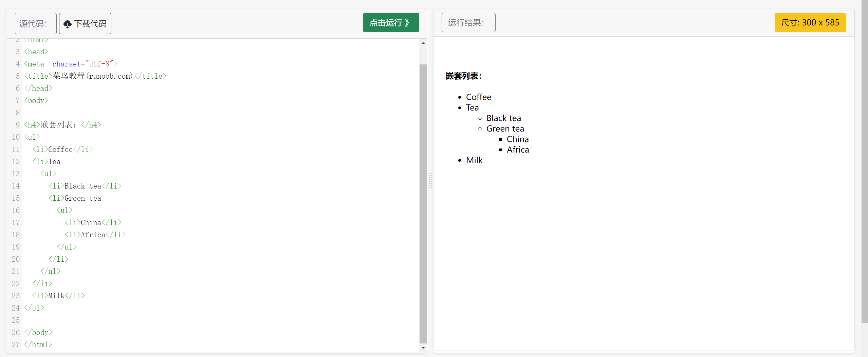
Task: Click China in the rendered list
Action: (517, 139)
